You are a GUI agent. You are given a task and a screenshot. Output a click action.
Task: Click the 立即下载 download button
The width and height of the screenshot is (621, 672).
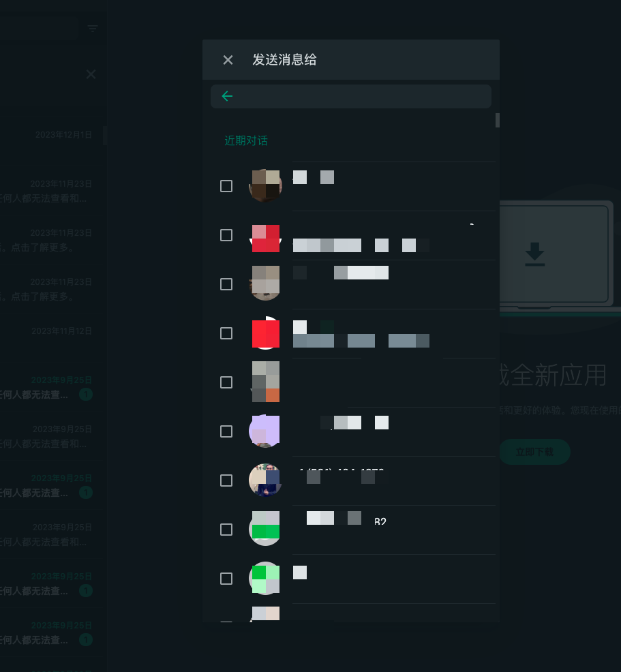coord(534,452)
